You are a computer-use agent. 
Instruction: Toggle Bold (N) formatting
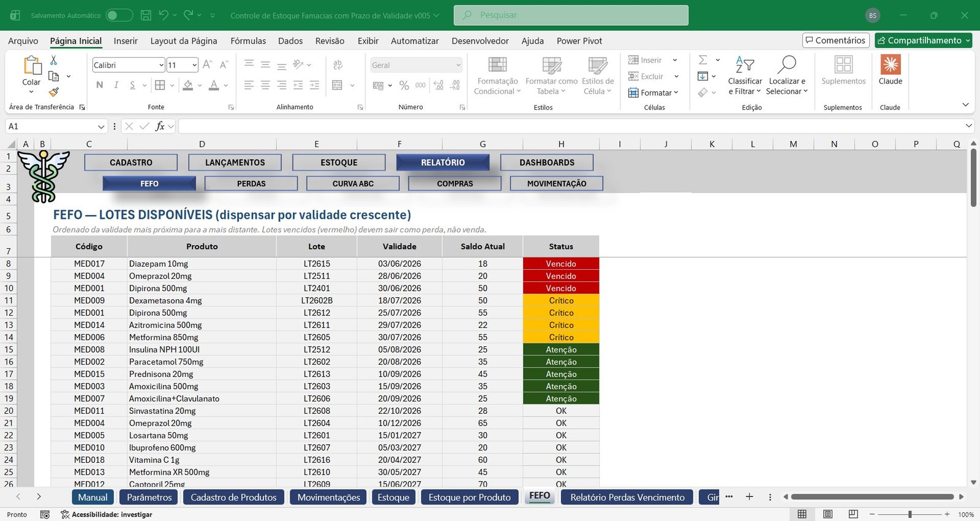tap(100, 85)
